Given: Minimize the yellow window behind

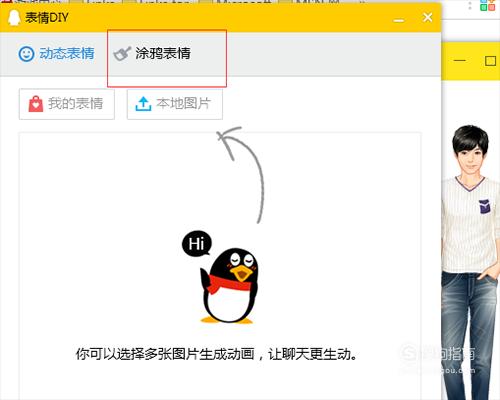Looking at the screenshot, I should pos(460,61).
